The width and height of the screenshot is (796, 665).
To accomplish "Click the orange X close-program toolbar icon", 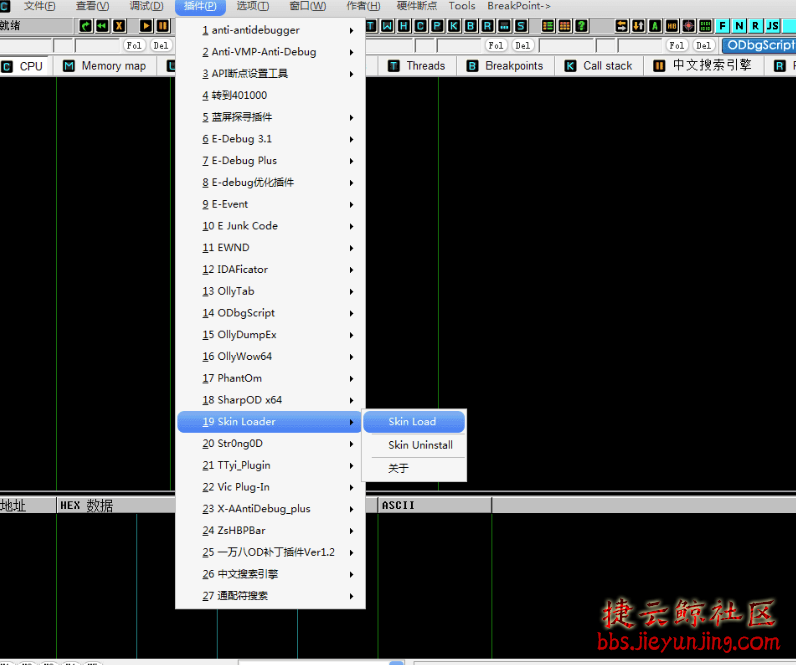I will [119, 26].
